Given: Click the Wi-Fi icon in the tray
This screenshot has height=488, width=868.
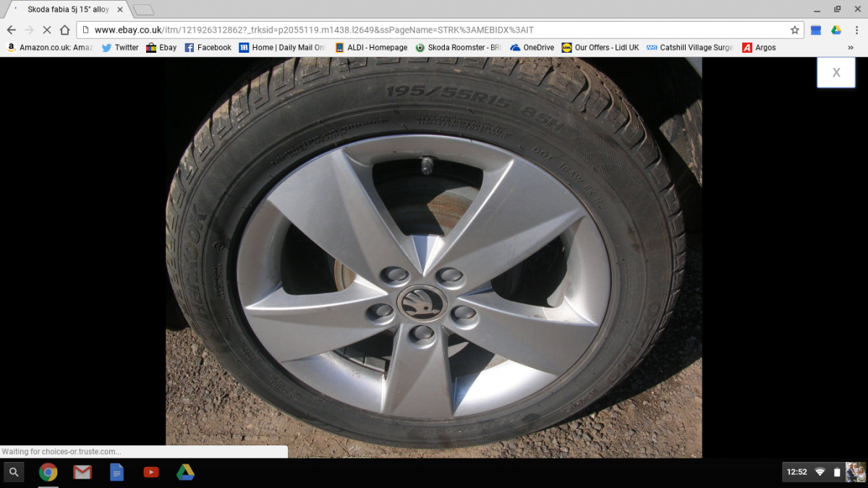Looking at the screenshot, I should pyautogui.click(x=820, y=472).
